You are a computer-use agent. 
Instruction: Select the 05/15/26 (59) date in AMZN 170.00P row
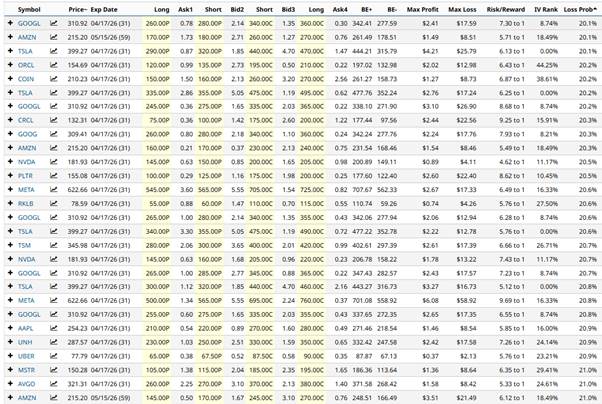point(111,37)
